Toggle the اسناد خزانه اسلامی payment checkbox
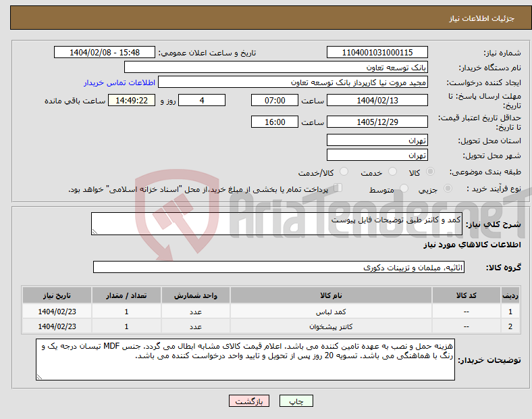 [x=338, y=188]
